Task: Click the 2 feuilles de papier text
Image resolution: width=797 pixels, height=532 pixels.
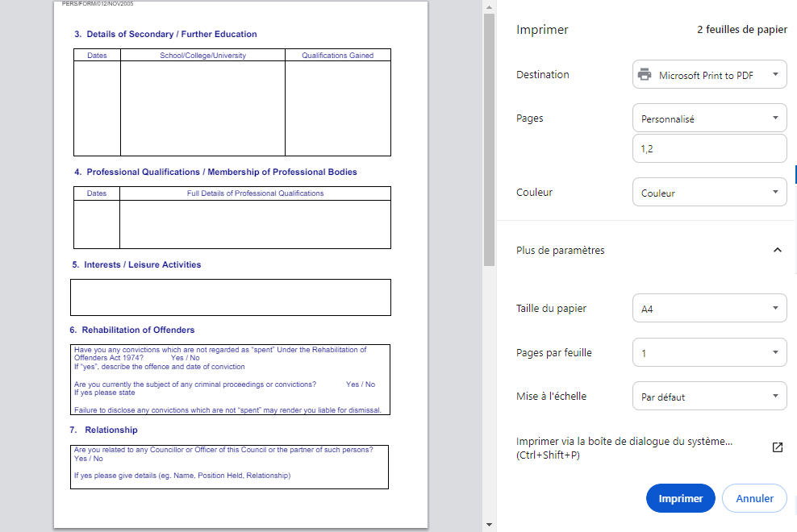Action: [742, 30]
